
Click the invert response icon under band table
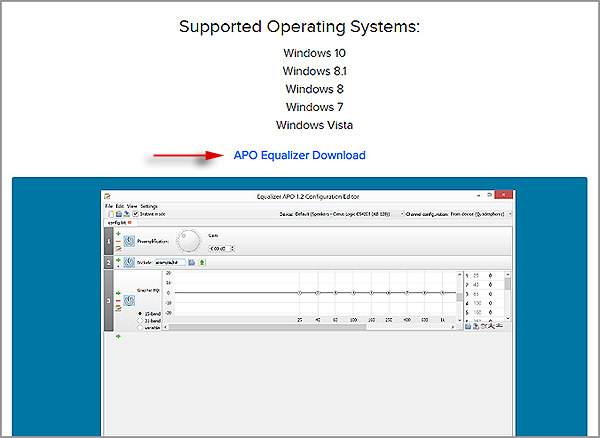(x=484, y=326)
